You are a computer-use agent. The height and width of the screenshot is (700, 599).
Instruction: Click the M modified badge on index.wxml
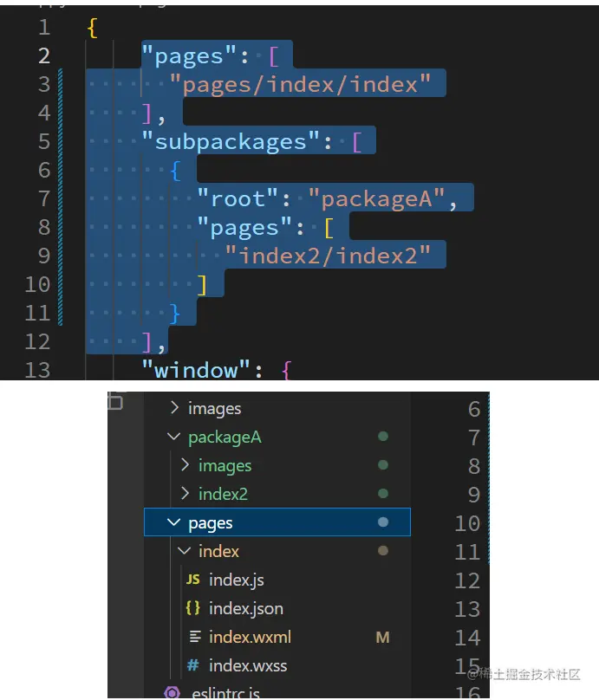pyautogui.click(x=383, y=638)
